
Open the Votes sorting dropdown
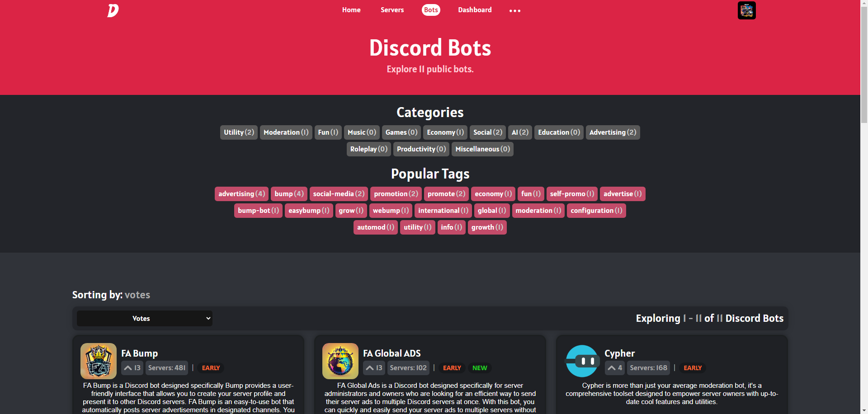tap(145, 318)
